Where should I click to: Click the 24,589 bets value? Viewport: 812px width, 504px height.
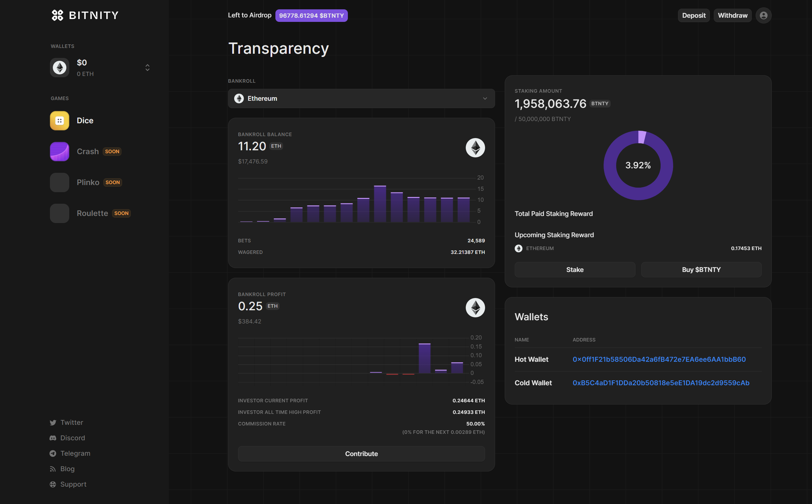coord(476,241)
